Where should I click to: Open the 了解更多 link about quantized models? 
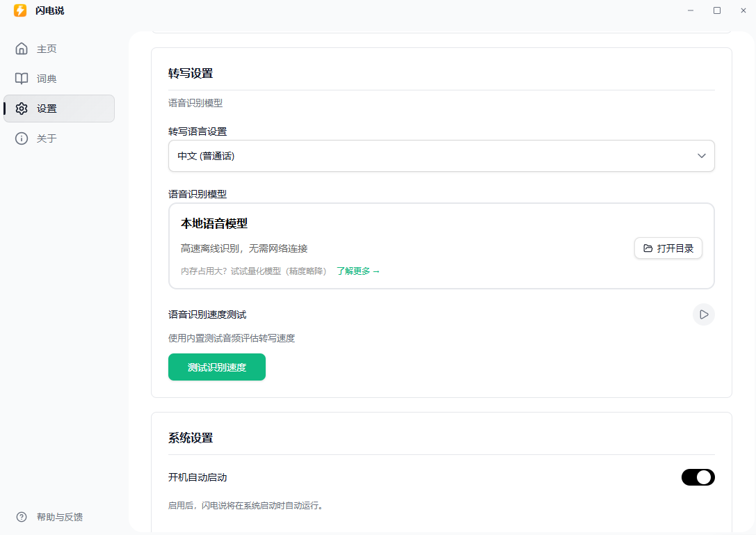point(358,271)
